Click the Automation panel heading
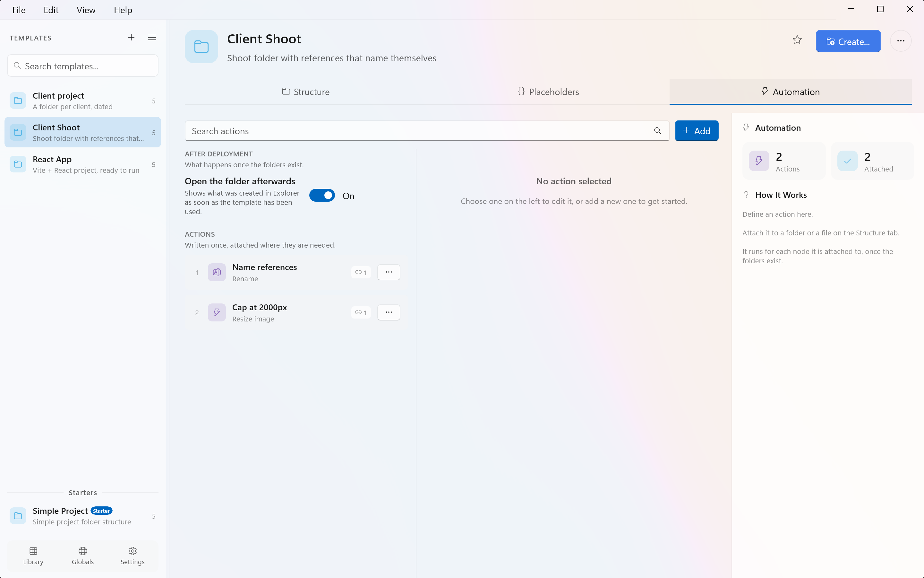The image size is (924, 578). [778, 128]
